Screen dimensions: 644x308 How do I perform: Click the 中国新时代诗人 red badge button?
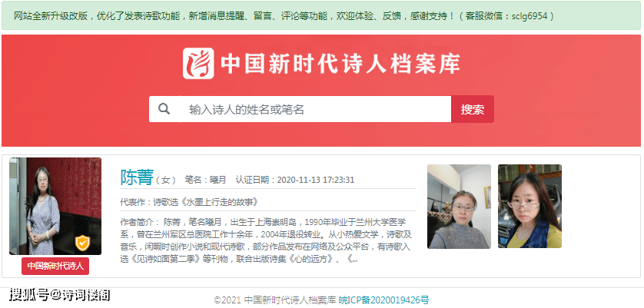click(x=55, y=266)
